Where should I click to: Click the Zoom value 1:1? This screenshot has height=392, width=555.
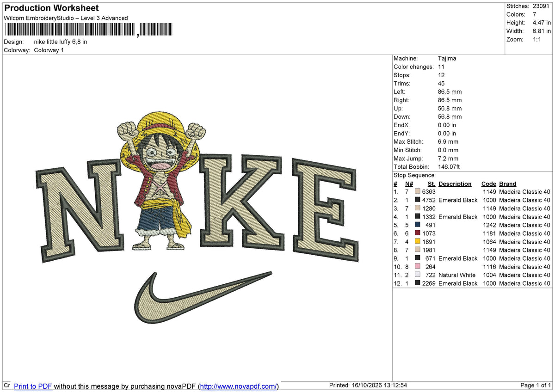pos(537,39)
